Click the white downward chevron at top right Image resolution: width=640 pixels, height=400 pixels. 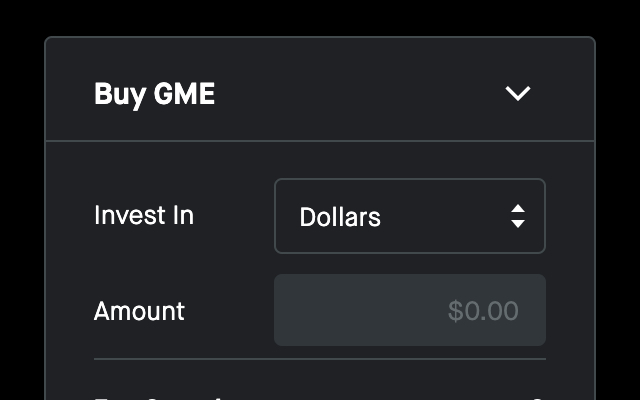click(x=518, y=93)
